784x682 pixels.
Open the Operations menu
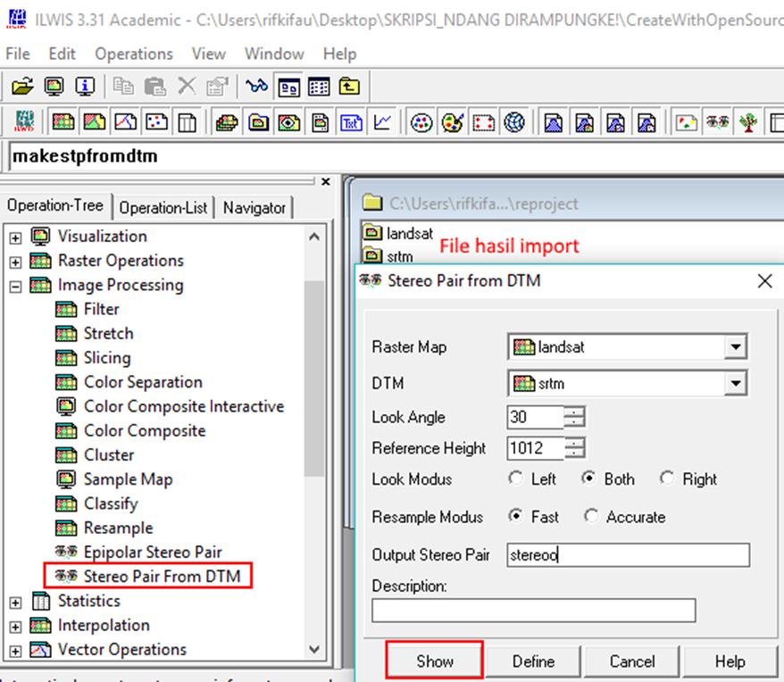134,54
